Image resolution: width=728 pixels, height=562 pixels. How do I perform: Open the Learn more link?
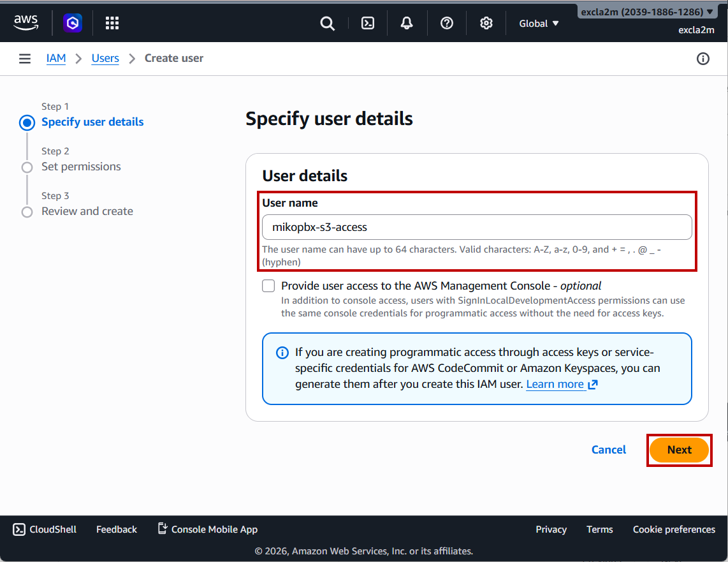pyautogui.click(x=555, y=384)
